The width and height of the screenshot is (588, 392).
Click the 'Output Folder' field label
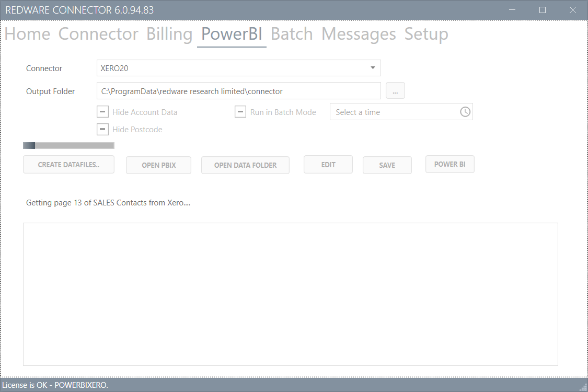(x=50, y=91)
